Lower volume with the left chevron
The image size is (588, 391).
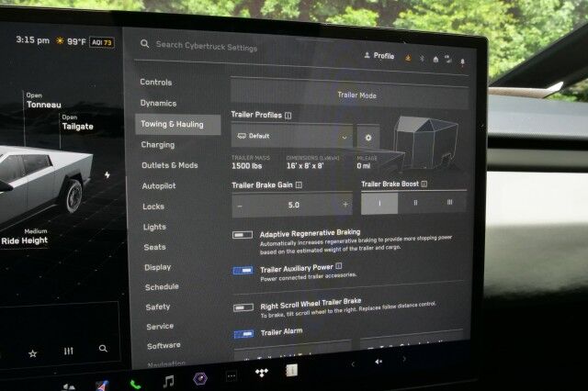[353, 363]
